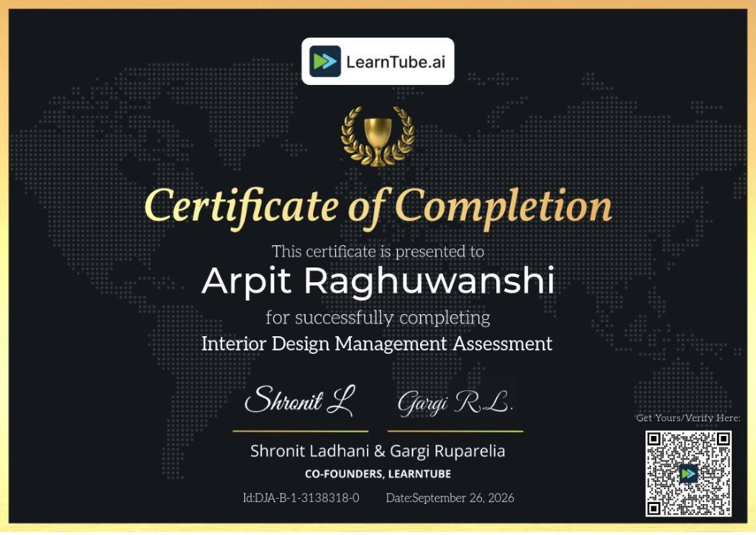Click 'Shronit Ladhani & Gargi Ruparelia' names

point(377,451)
